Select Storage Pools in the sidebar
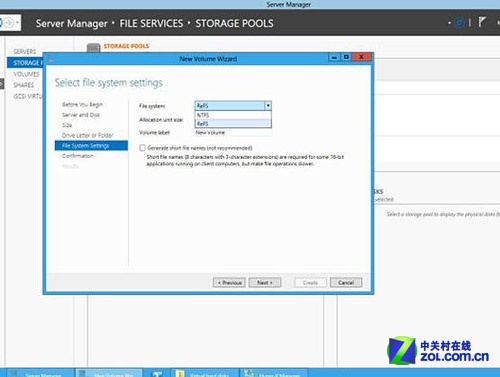The height and width of the screenshot is (377, 500). coord(26,63)
